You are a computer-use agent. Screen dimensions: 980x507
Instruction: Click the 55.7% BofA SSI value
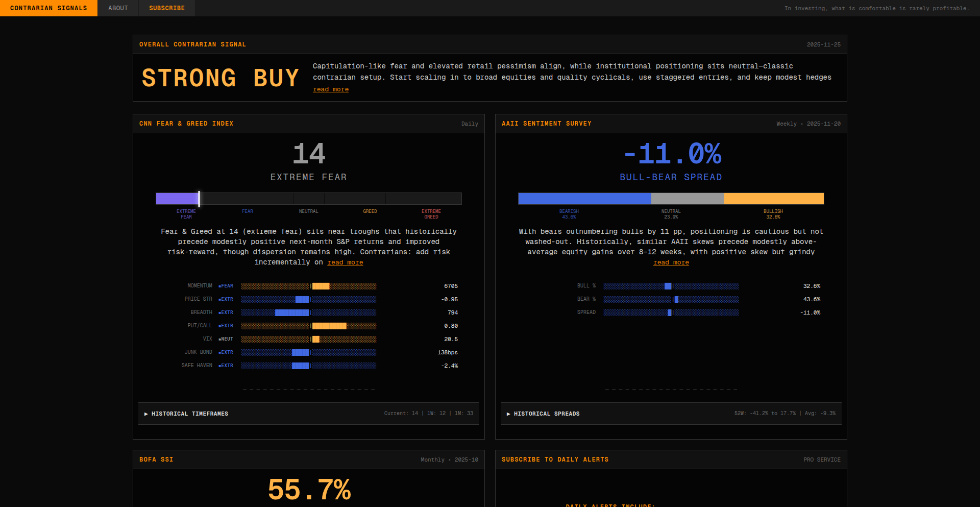pyautogui.click(x=309, y=489)
